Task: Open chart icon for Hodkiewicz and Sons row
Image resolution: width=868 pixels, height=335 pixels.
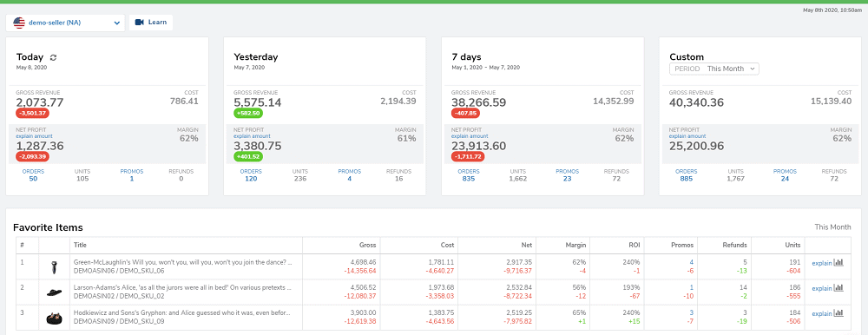Action: 838,313
